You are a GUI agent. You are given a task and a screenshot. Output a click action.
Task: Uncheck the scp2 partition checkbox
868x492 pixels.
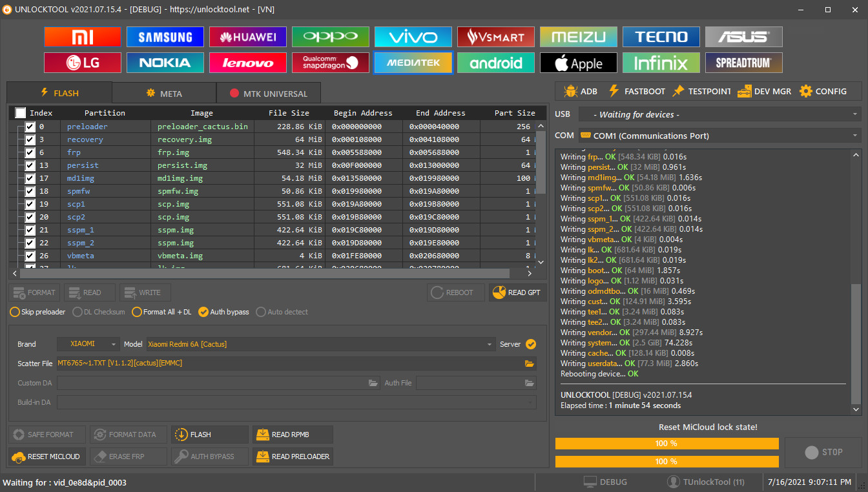click(30, 217)
